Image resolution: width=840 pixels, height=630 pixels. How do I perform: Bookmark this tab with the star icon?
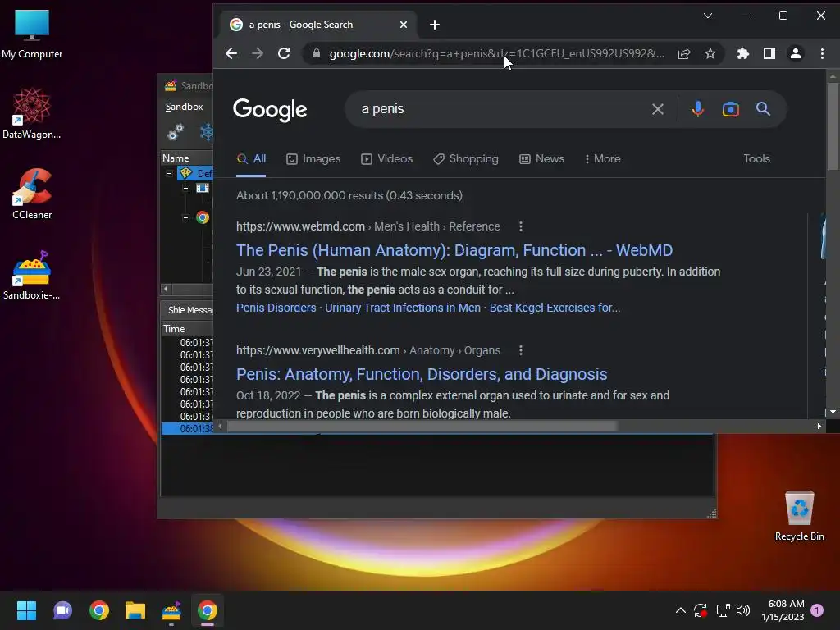pos(710,53)
